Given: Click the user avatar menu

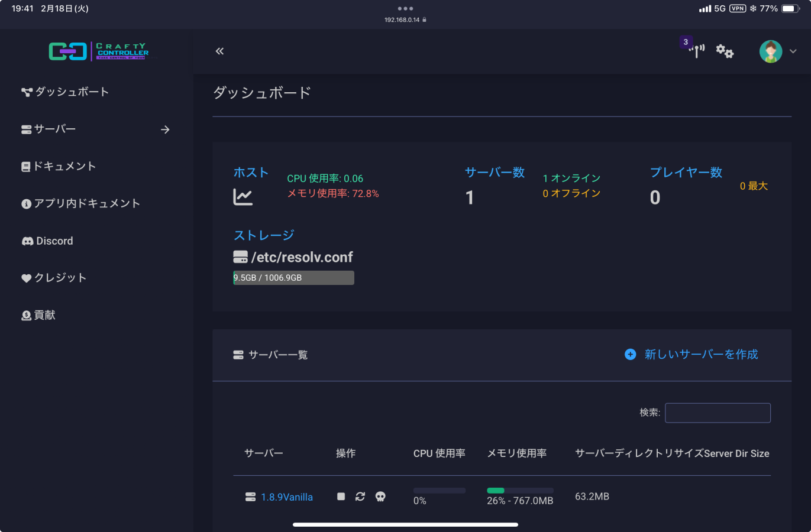Looking at the screenshot, I should 770,51.
